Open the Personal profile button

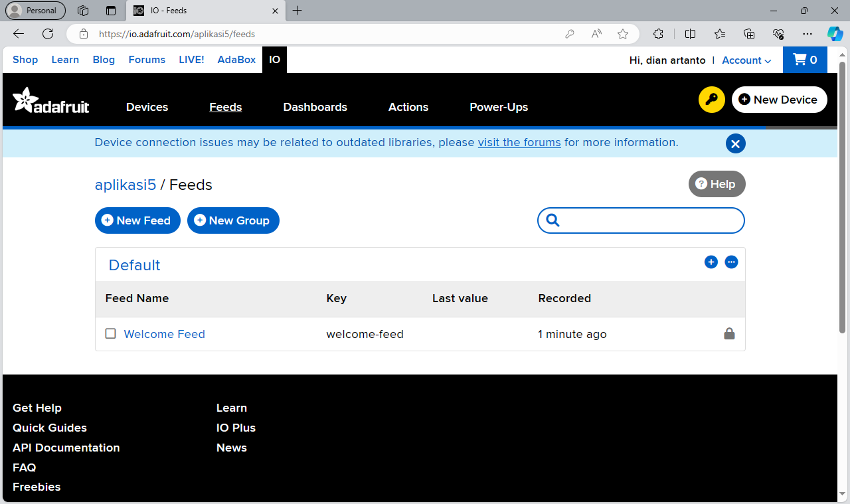[35, 11]
